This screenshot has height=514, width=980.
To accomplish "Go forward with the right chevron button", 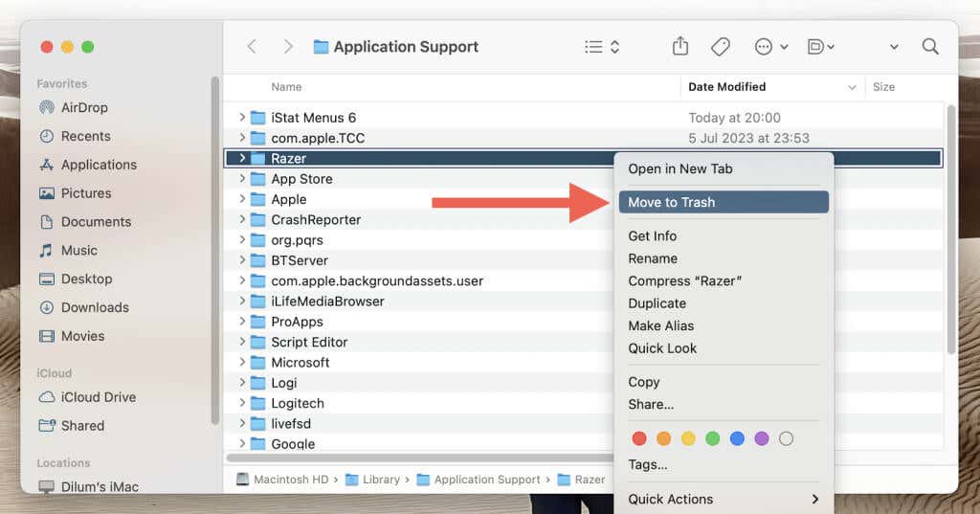I will pyautogui.click(x=287, y=47).
